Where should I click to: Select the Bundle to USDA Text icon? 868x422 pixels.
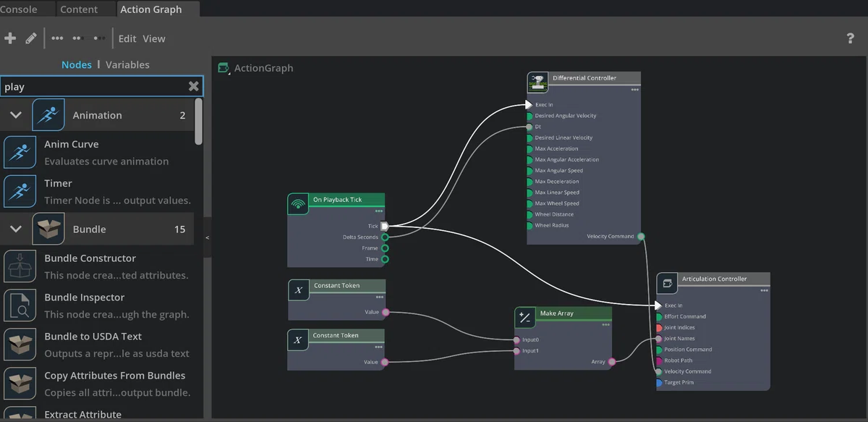click(20, 344)
